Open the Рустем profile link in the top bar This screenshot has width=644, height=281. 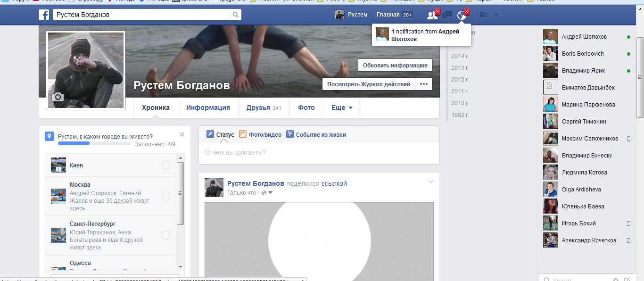[357, 15]
